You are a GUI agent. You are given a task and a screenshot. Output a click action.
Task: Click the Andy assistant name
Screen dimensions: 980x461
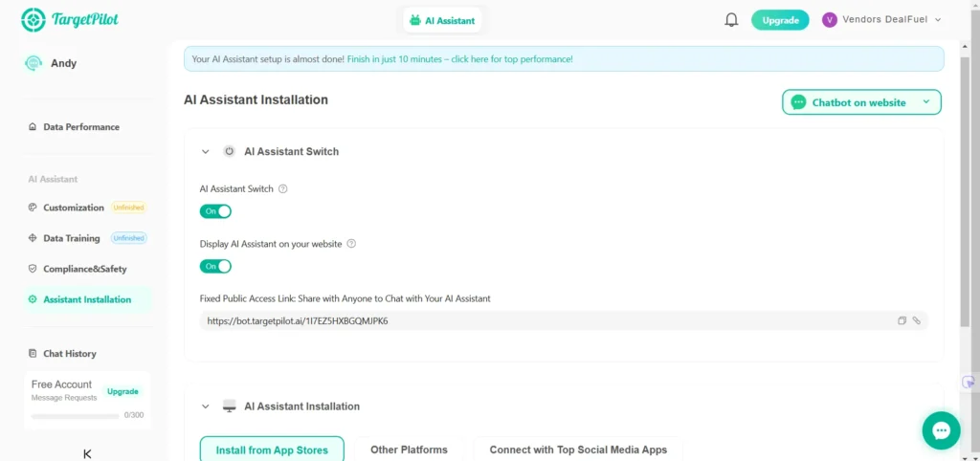pyautogui.click(x=64, y=63)
